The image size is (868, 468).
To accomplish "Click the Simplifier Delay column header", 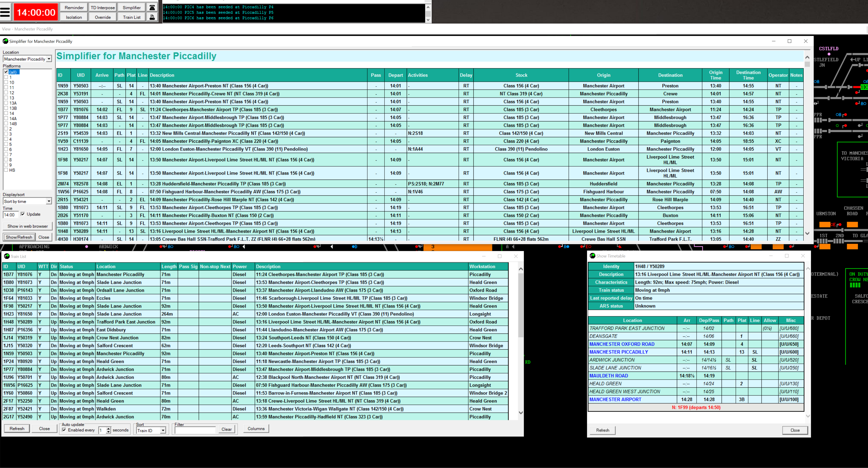I will tap(466, 75).
